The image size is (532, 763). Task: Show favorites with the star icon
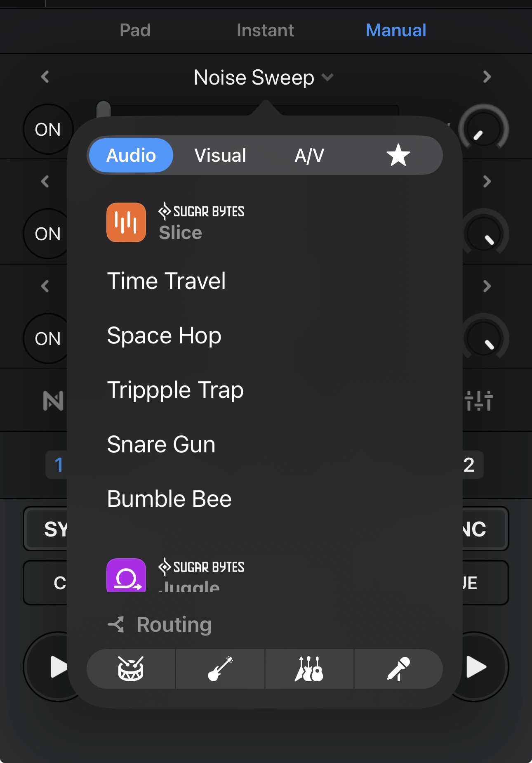pos(398,156)
